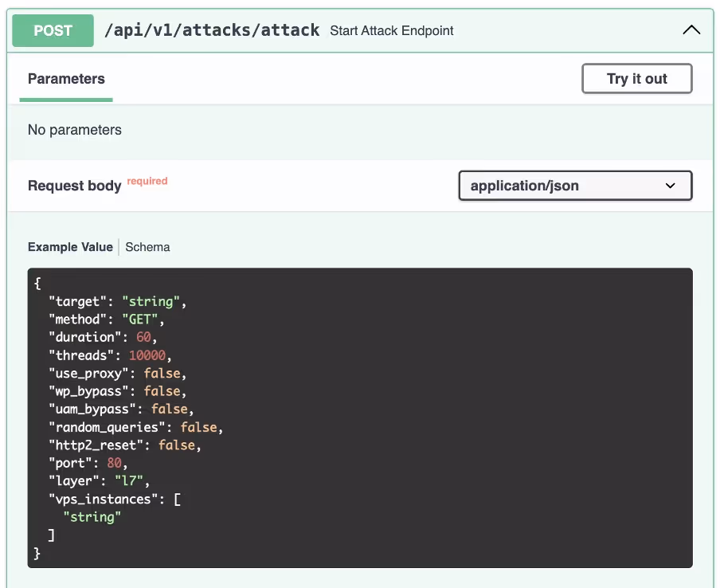Click the "port": 80 line
Viewport: 720px width, 588px height.
(88, 464)
